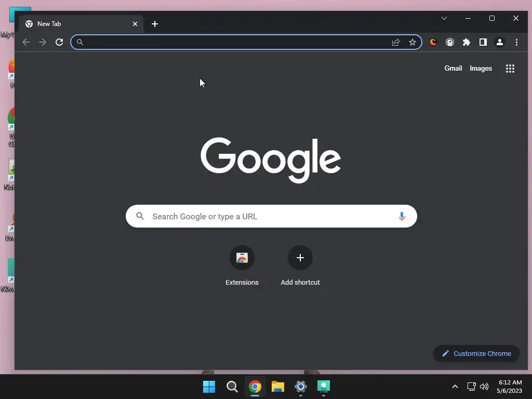Click the share page icon in address bar

395,42
